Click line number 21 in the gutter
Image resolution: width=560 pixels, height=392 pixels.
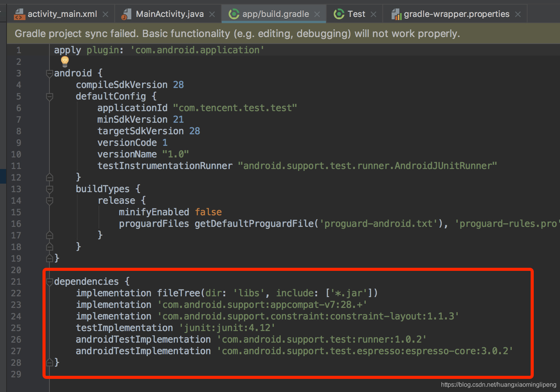pyautogui.click(x=16, y=282)
